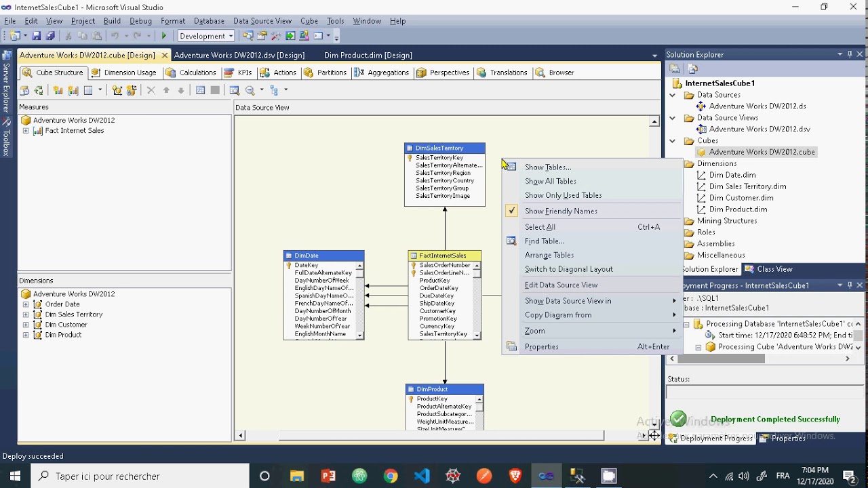Expand the Order Date dimension
Image resolution: width=868 pixels, height=488 pixels.
tap(26, 304)
